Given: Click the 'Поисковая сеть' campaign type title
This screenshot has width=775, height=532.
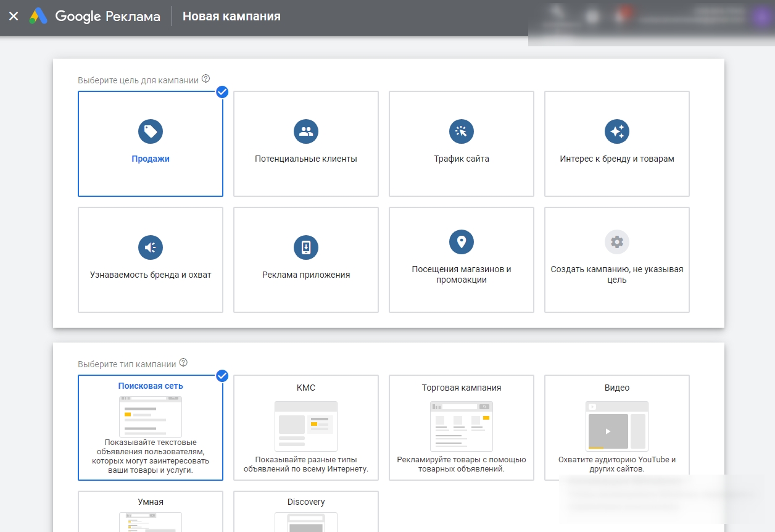Looking at the screenshot, I should (x=151, y=386).
